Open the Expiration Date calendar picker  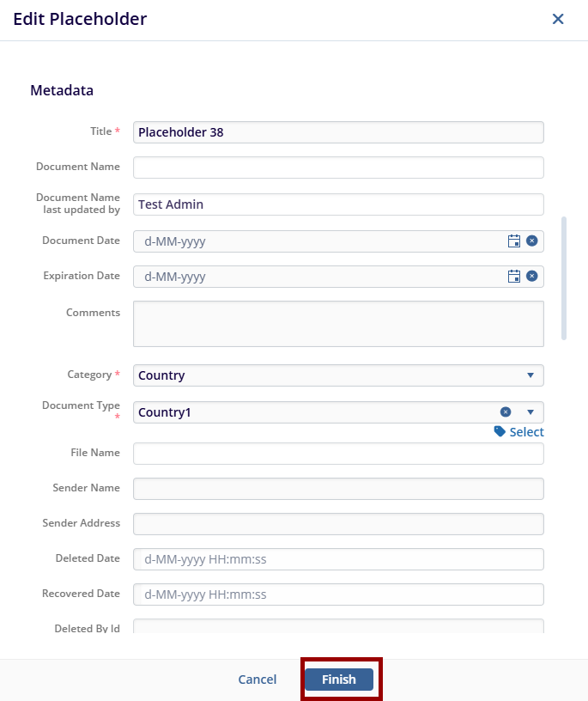pyautogui.click(x=514, y=277)
